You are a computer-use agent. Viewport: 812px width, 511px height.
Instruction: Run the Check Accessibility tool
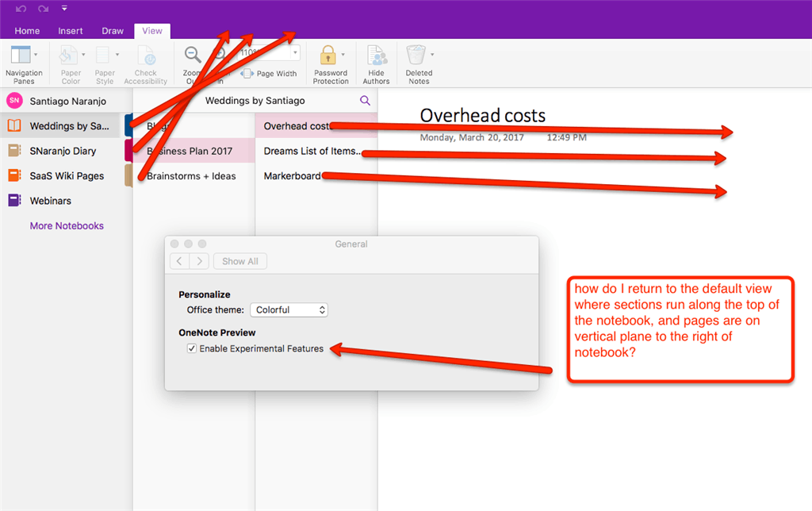[x=146, y=65]
